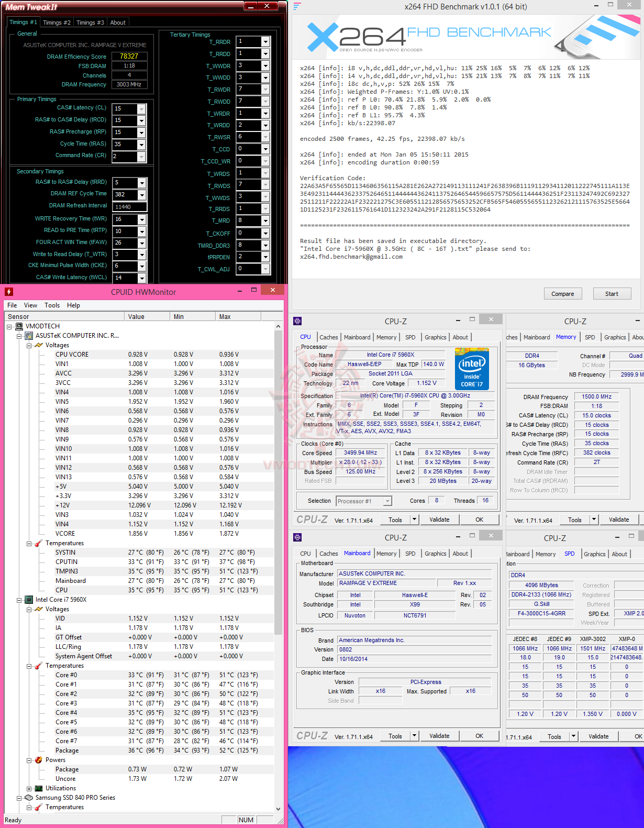Click the x264 benchmark app title icon
This screenshot has width=644, height=828.
297,6
